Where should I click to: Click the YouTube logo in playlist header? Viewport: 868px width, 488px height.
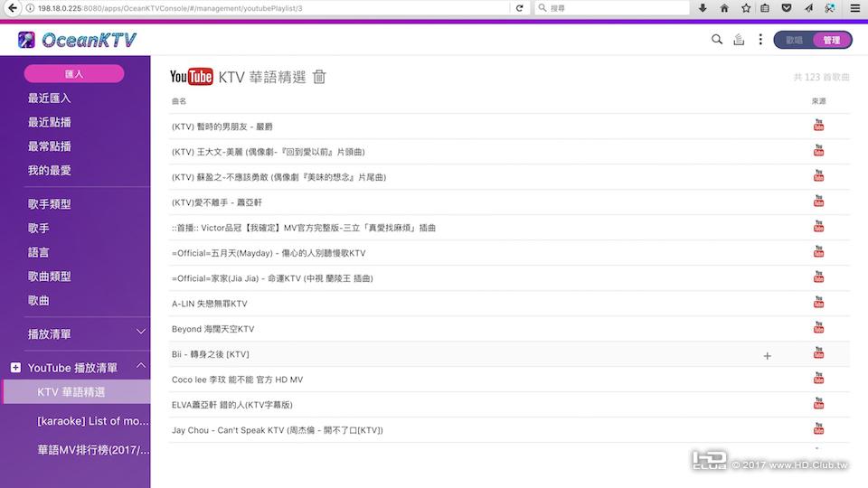click(x=191, y=76)
